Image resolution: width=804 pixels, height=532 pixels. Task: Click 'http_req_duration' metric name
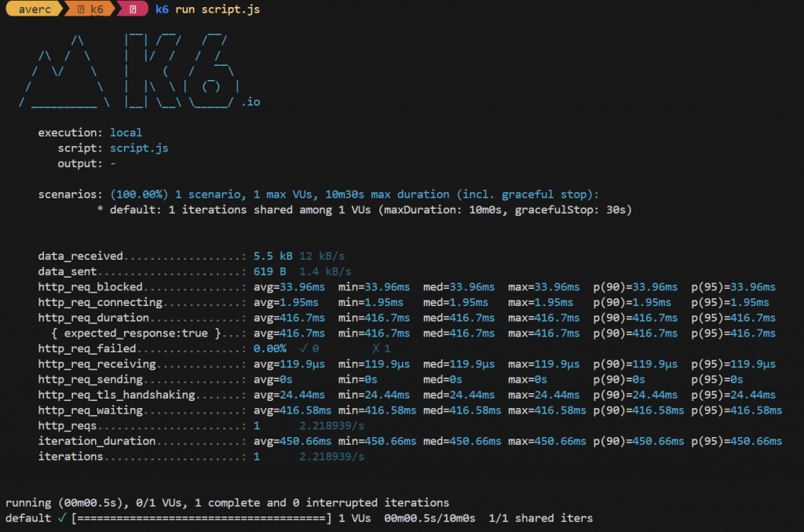click(93, 318)
